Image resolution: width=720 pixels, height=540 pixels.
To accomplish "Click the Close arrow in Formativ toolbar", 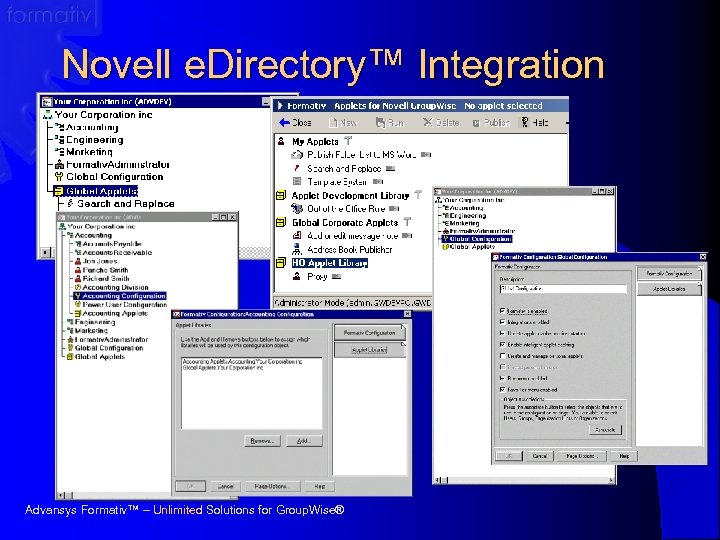I will coord(284,123).
